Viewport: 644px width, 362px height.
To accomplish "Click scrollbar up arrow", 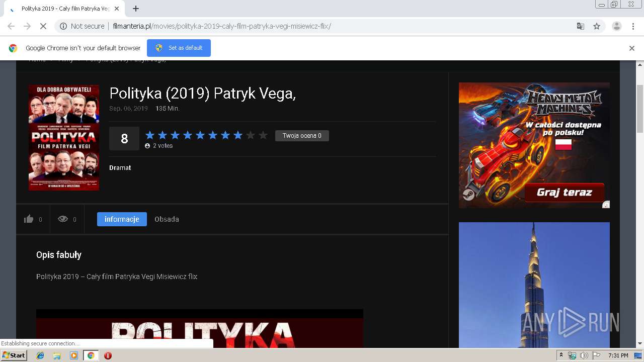I will (640, 64).
